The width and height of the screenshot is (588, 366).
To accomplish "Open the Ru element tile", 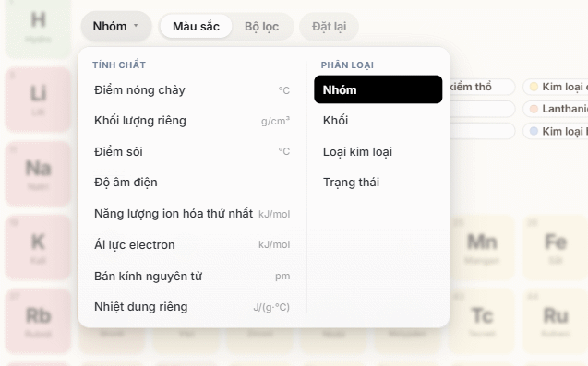I will click(x=556, y=321).
